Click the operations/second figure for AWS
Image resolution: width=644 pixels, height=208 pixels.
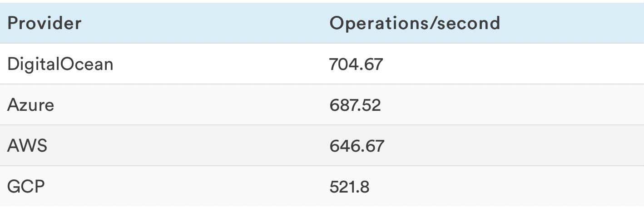[357, 146]
